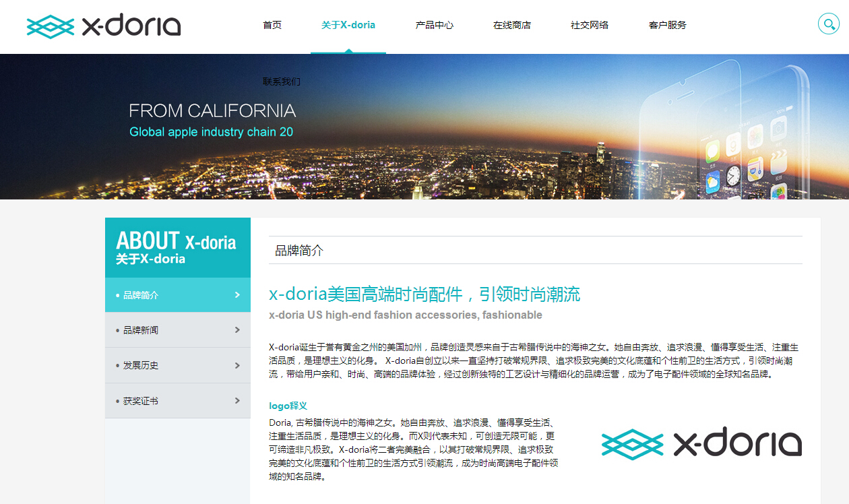849x504 pixels.
Task: Click the chevron beside 品牌简介
Action: tap(237, 294)
